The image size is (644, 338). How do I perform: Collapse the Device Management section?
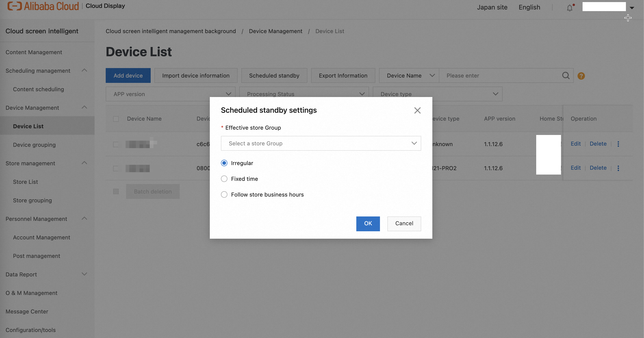pos(85,107)
